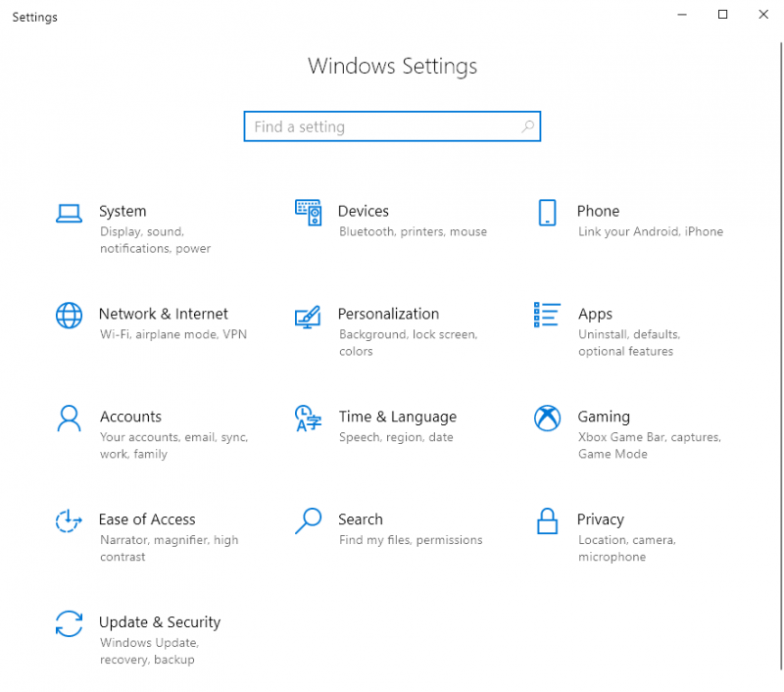The width and height of the screenshot is (784, 692).
Task: Go to Network & Internet title
Action: (164, 314)
